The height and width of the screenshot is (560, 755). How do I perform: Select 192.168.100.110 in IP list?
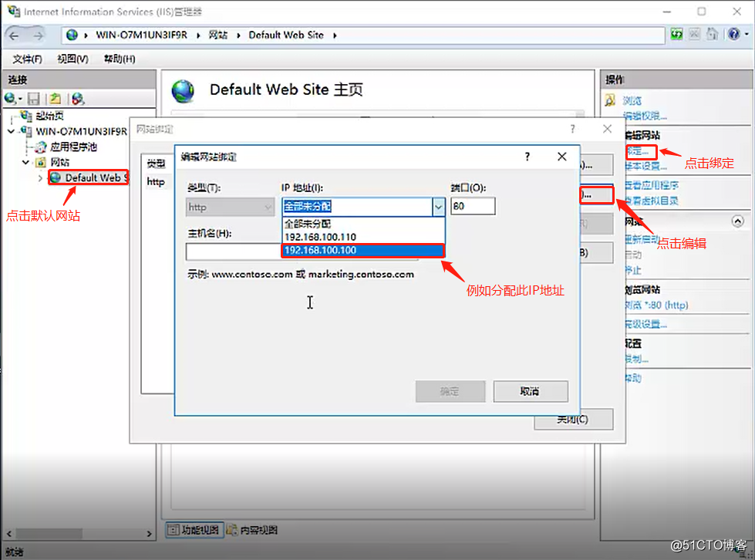363,237
